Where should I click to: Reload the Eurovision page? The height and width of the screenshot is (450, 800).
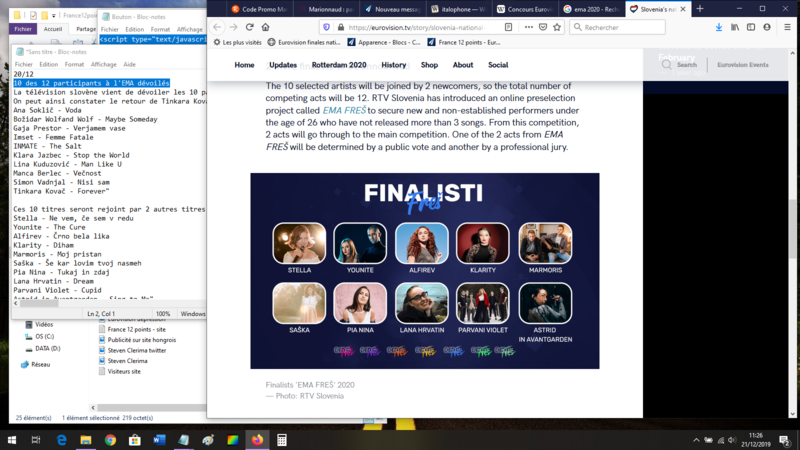(x=249, y=27)
